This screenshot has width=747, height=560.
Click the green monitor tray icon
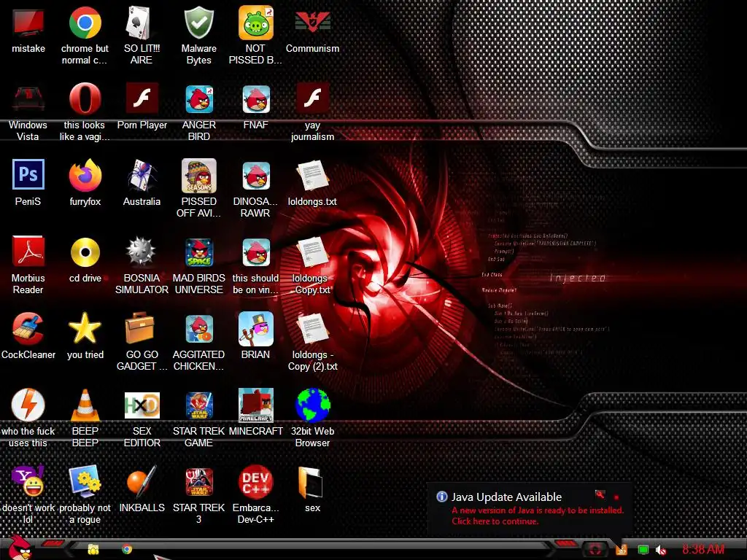click(643, 550)
